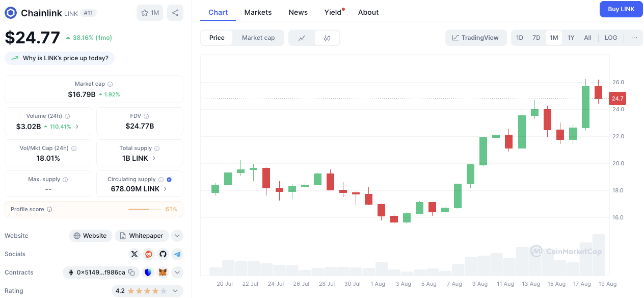Open the News tab

[298, 12]
